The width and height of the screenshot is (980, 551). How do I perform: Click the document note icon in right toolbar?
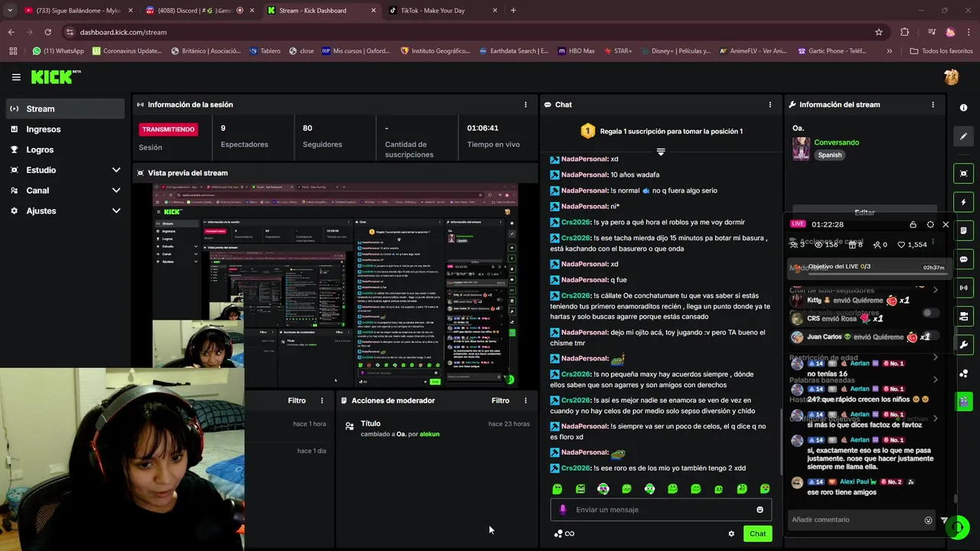point(964,230)
